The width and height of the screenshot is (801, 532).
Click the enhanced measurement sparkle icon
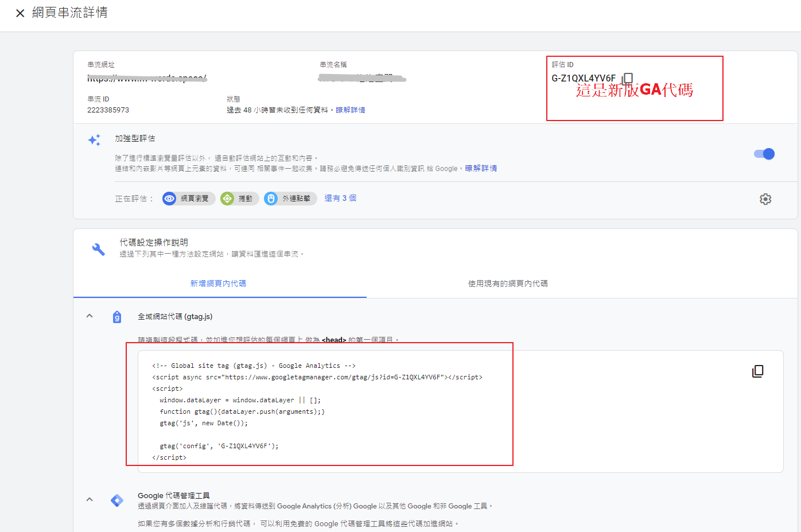tap(95, 140)
